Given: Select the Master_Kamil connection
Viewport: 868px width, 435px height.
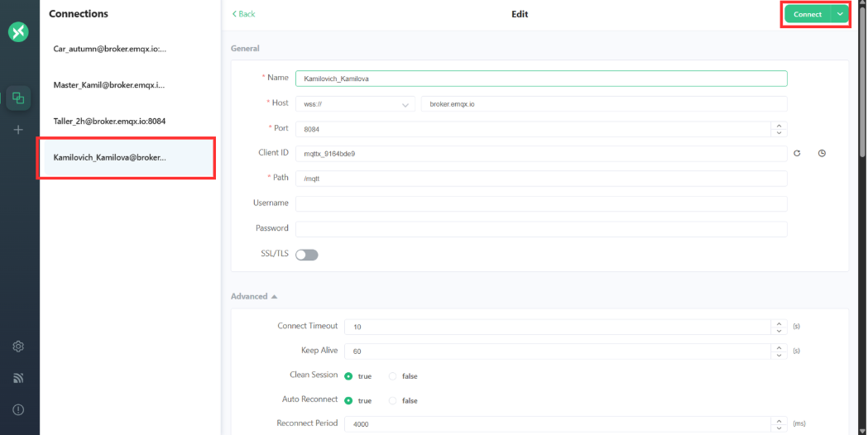Looking at the screenshot, I should (130, 85).
